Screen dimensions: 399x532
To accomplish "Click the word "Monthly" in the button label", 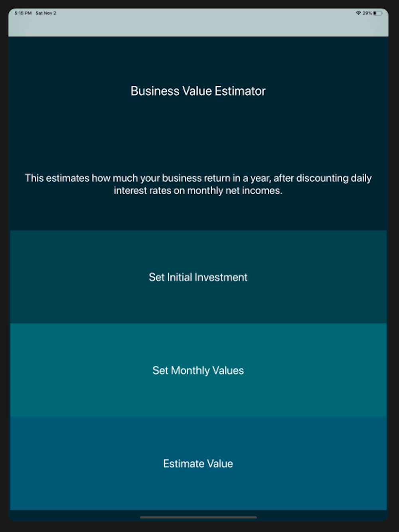I will (x=190, y=370).
